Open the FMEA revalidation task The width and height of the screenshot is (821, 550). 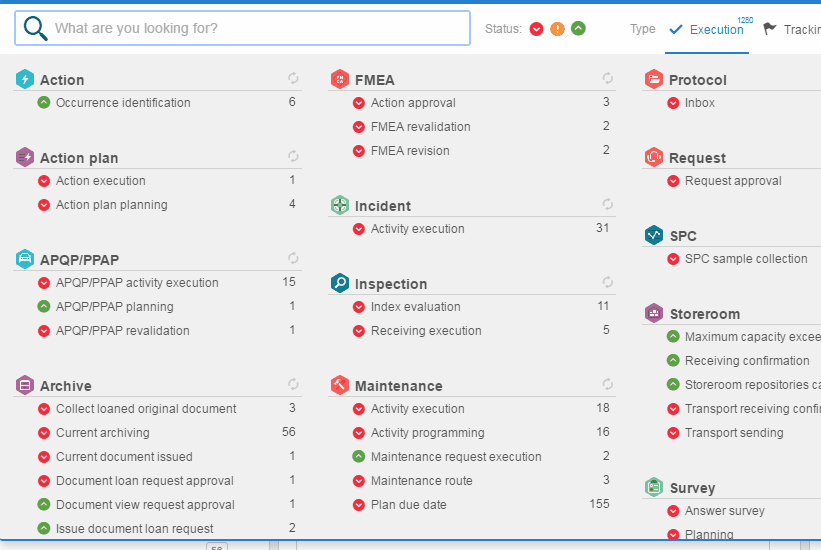tap(420, 127)
